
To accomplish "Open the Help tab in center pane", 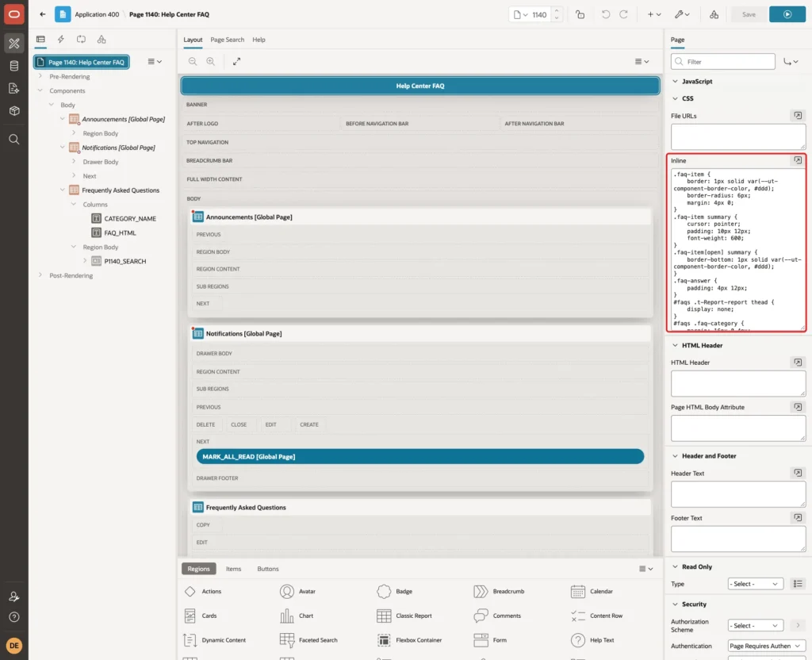I will (x=259, y=40).
